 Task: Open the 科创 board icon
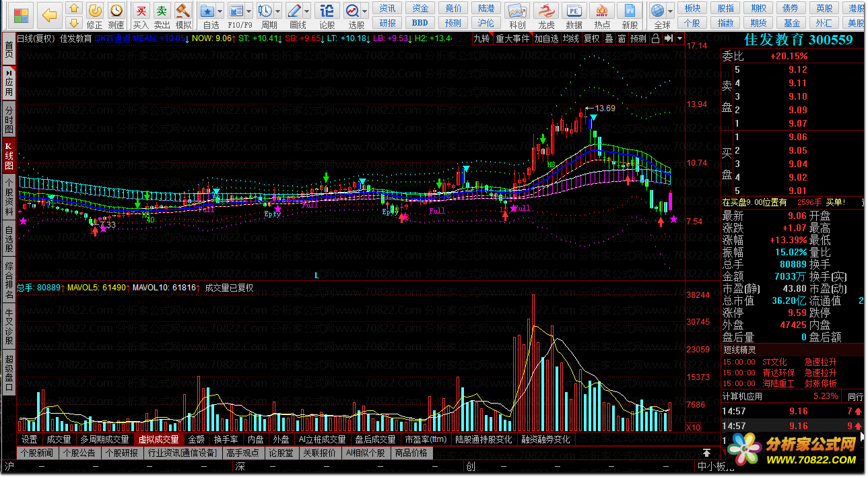point(517,11)
